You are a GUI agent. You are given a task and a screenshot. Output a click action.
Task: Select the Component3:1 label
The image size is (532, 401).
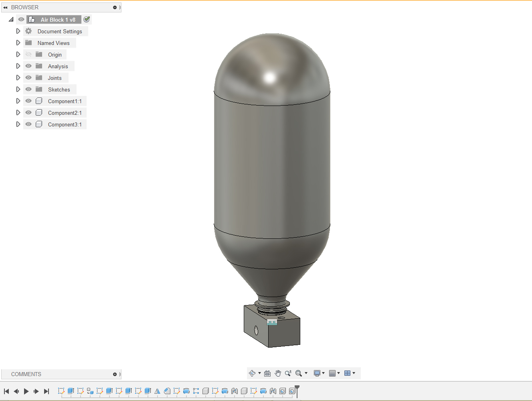(x=65, y=125)
